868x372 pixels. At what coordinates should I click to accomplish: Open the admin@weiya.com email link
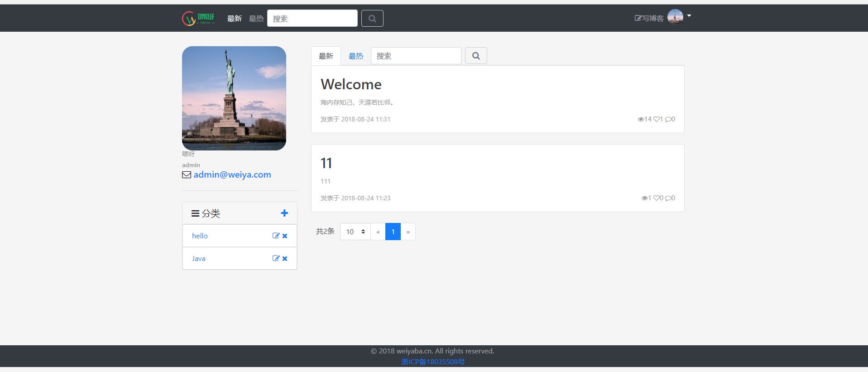click(232, 175)
